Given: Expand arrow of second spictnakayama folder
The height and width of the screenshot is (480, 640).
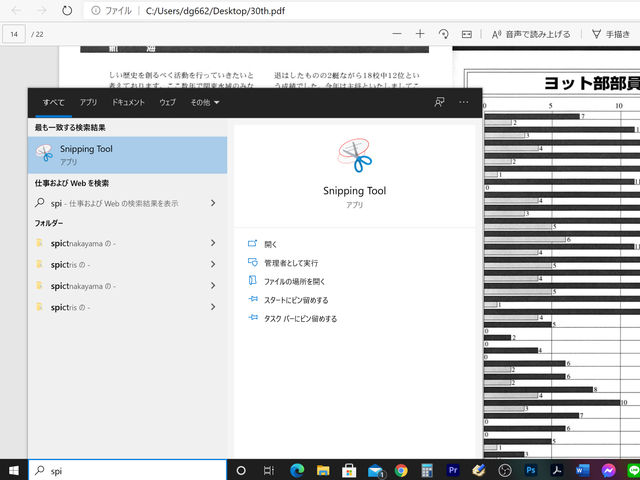Looking at the screenshot, I should 213,286.
